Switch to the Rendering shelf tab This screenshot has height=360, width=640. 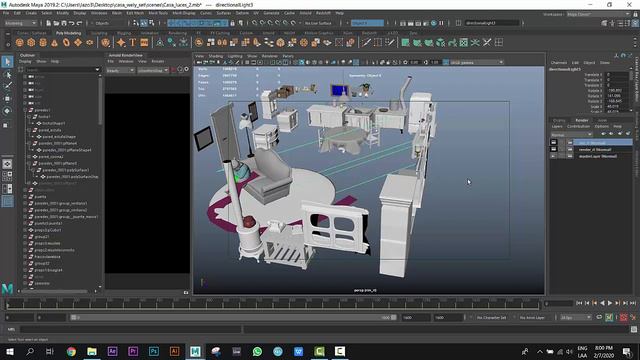[x=177, y=33]
